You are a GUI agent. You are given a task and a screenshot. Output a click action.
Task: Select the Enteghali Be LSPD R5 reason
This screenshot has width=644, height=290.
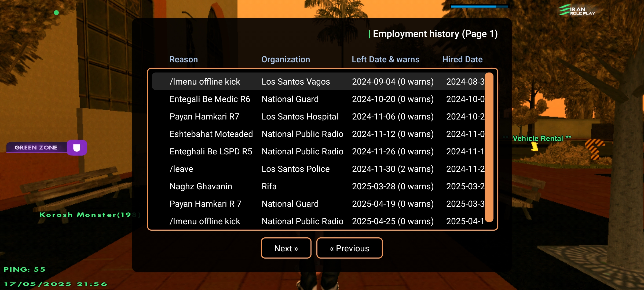coord(211,151)
